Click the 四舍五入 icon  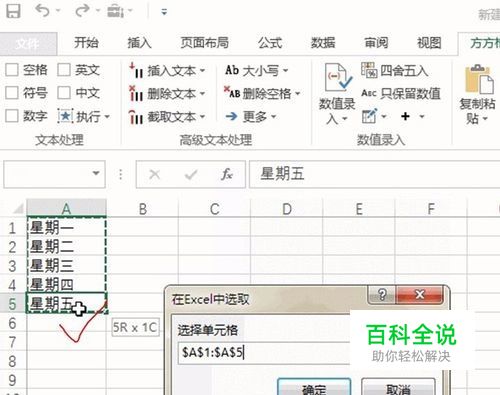[369, 70]
